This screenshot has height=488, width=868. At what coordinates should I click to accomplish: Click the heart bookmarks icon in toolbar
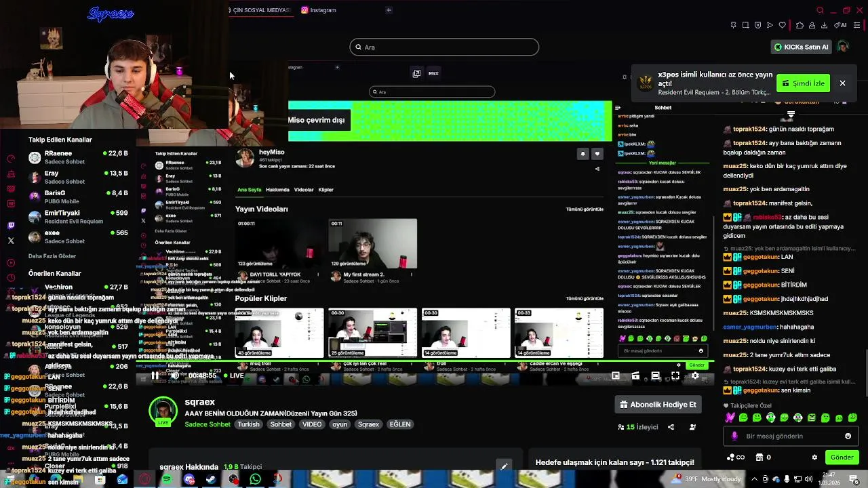tap(782, 25)
